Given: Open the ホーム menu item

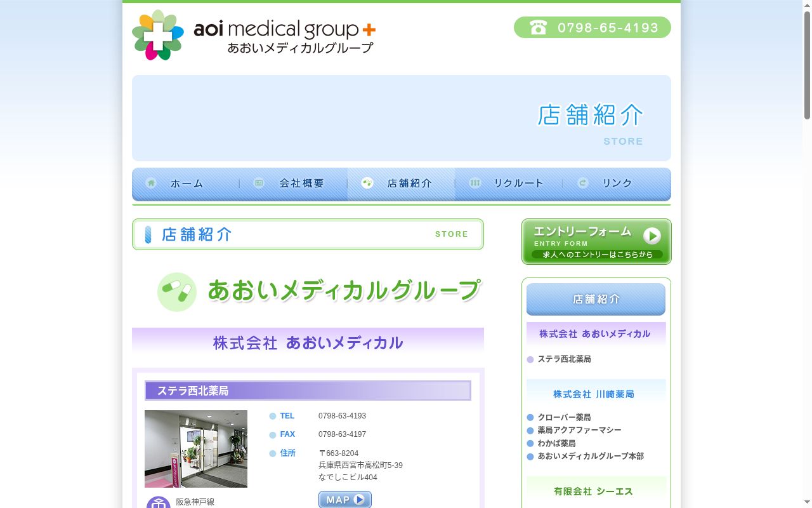Looking at the screenshot, I should [186, 184].
